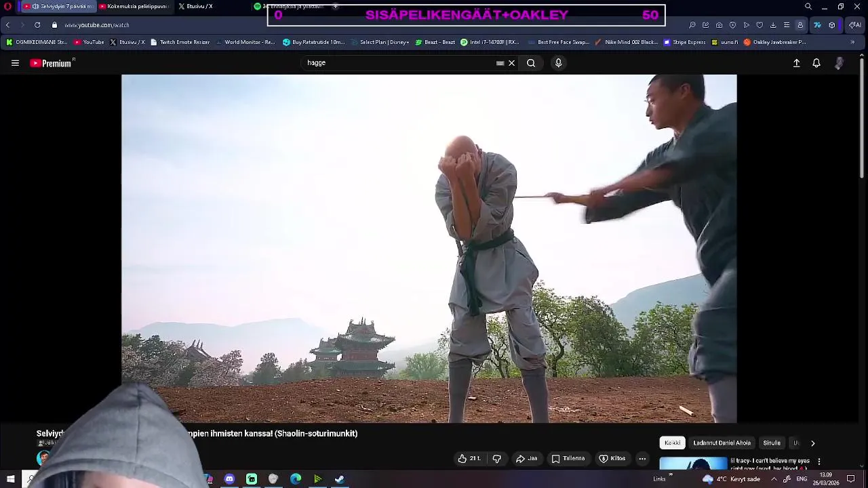The image size is (868, 488).
Task: Open the Opera browser menu logo
Action: click(7, 6)
